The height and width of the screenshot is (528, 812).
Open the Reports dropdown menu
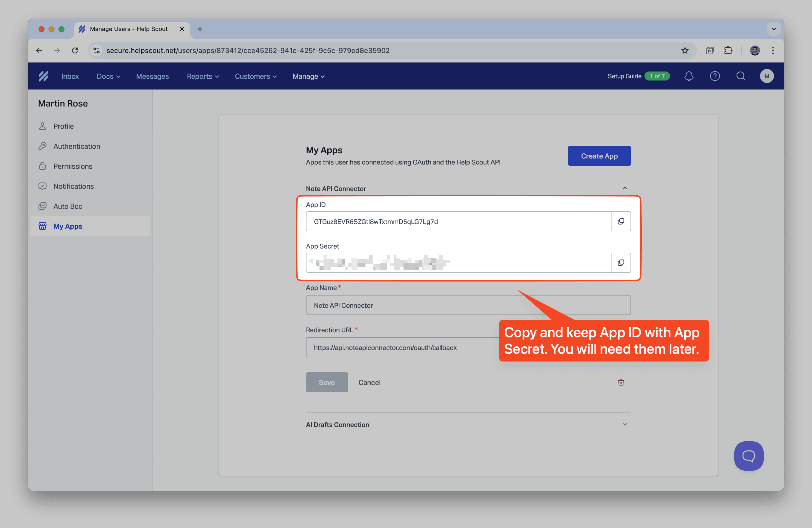(203, 76)
